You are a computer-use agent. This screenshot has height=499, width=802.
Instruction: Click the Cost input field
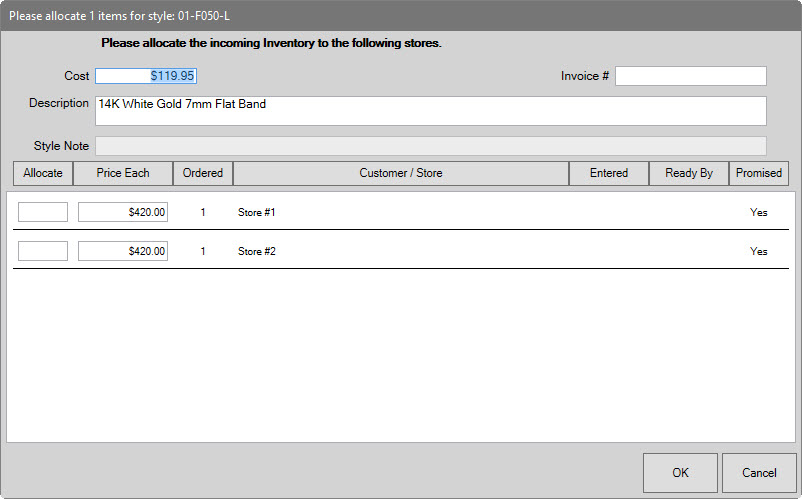(147, 76)
